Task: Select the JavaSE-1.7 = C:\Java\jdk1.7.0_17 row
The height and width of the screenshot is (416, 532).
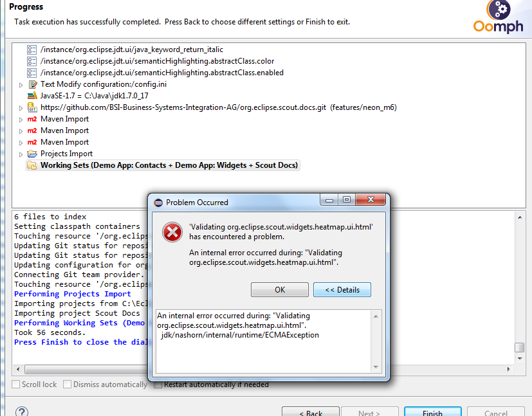Action: pos(95,96)
